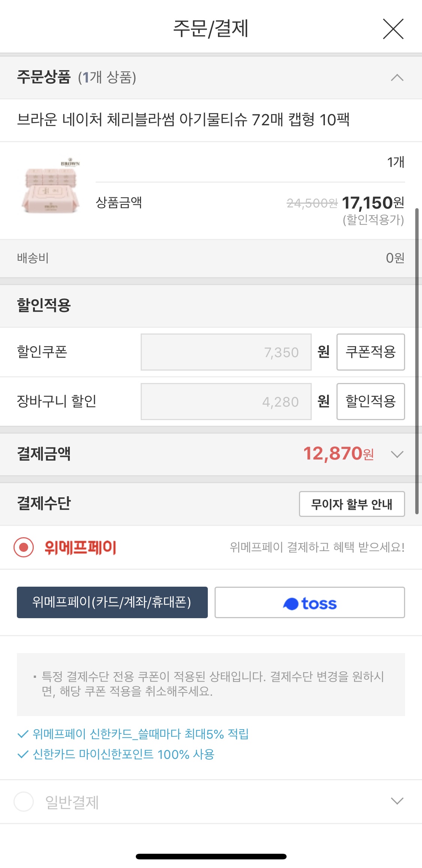Viewport: 422px width, 868px height.
Task: Click the vertical scrollbar on right edge
Action: 417,360
